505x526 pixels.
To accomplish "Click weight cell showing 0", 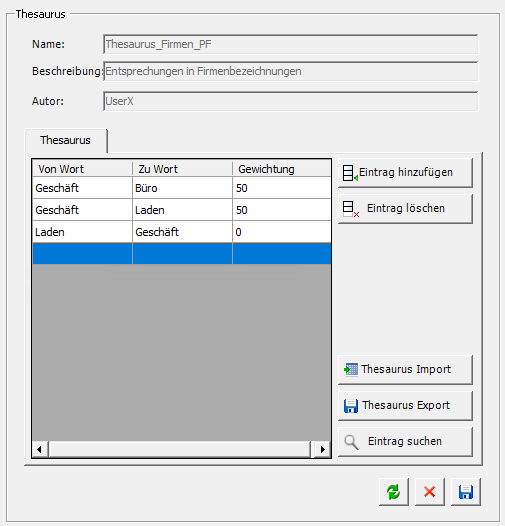I will (282, 232).
